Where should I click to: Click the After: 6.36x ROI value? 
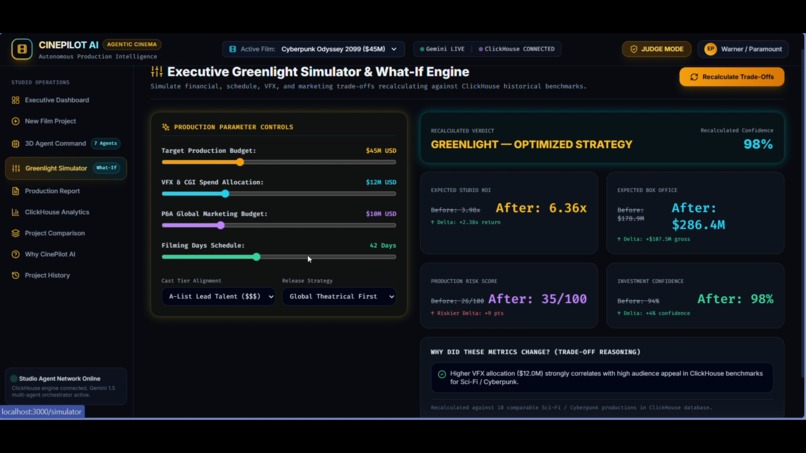tap(541, 208)
